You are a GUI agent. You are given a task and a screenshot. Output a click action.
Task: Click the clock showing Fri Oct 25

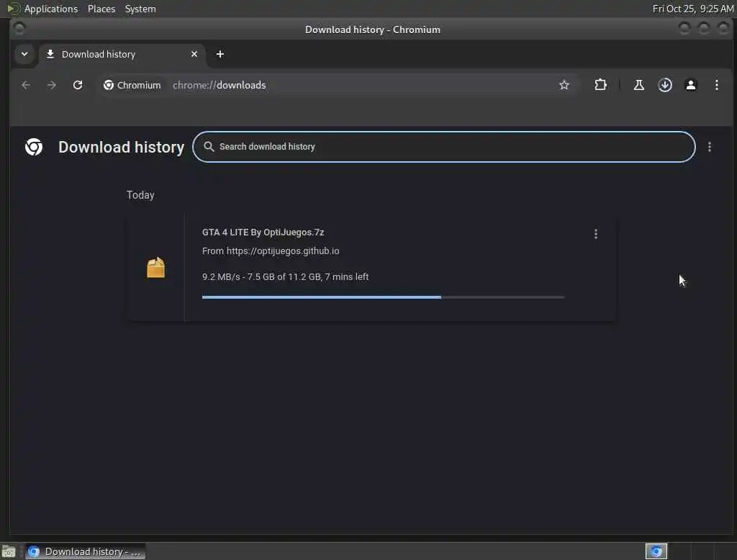coord(693,9)
